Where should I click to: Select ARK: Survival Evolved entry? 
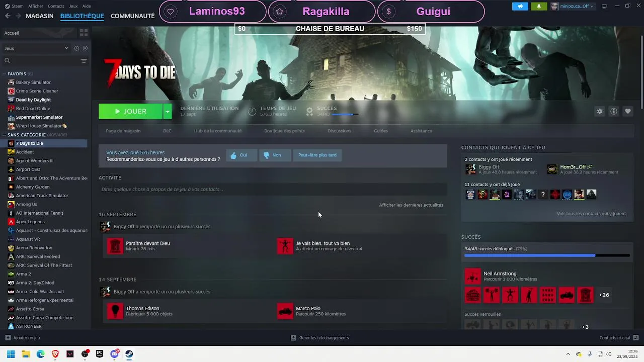click(x=38, y=256)
